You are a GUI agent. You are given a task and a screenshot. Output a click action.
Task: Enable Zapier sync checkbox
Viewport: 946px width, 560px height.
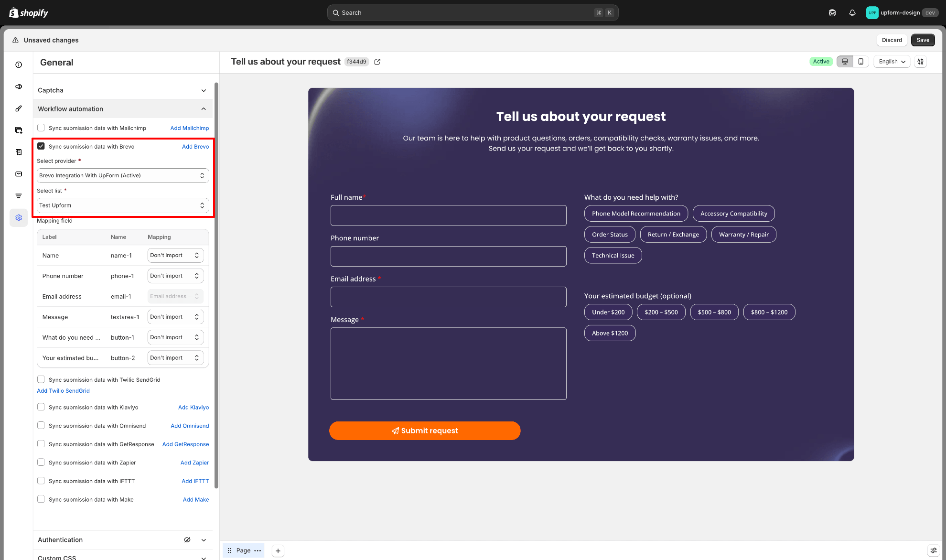click(x=41, y=462)
